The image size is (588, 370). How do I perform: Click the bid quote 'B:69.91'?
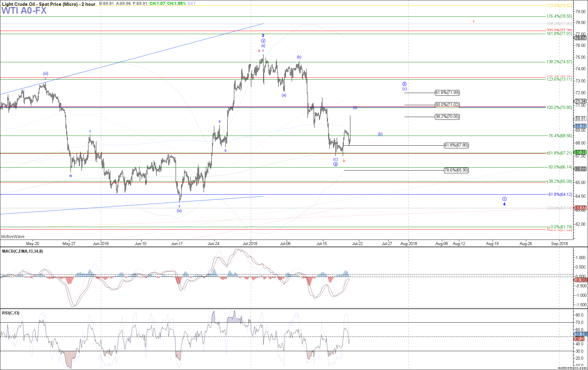[106, 4]
